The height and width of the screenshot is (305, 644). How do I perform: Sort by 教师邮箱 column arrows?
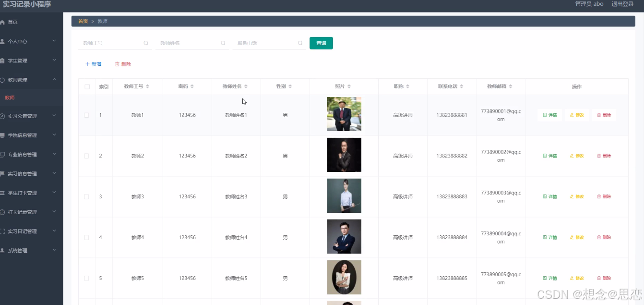[510, 86]
